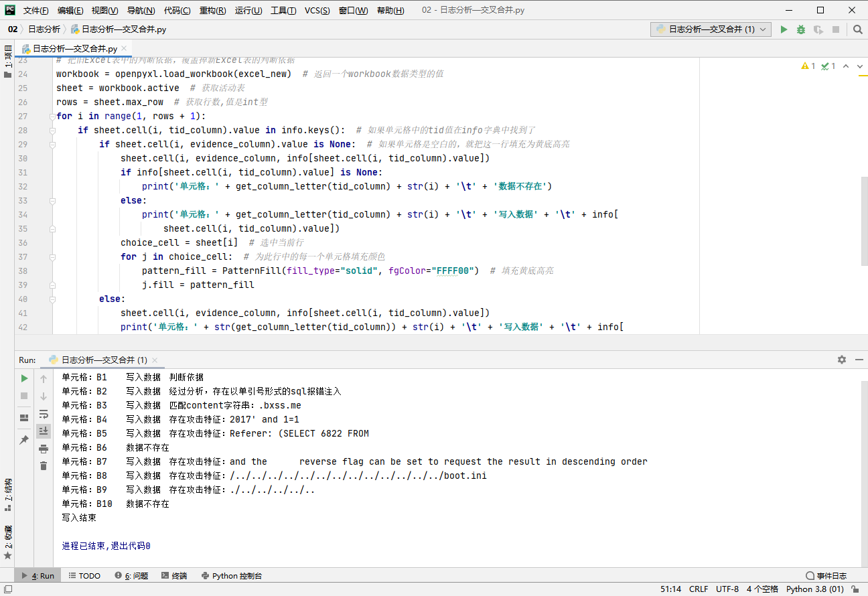Image resolution: width=868 pixels, height=596 pixels.
Task: Toggle Scroll to End in console
Action: pos(44,431)
